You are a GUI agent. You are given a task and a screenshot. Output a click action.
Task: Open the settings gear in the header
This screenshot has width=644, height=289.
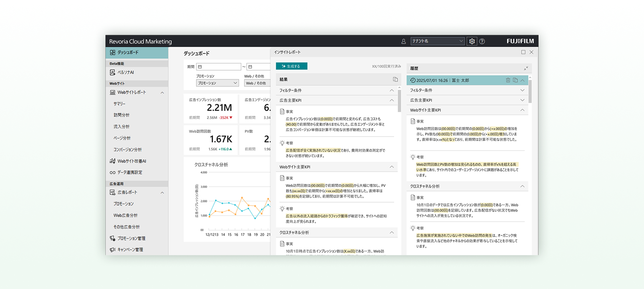[472, 41]
